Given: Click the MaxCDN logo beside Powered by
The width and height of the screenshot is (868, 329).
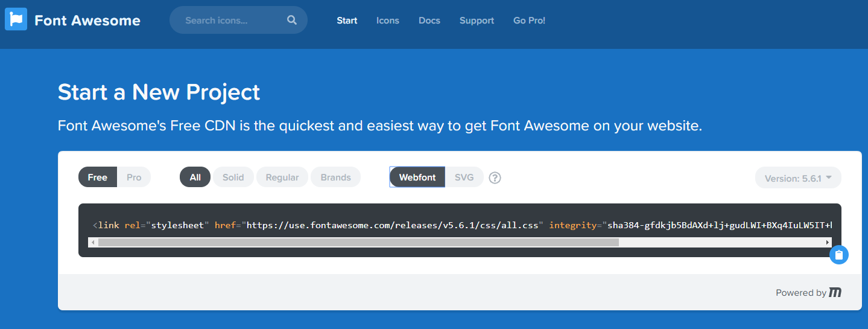Looking at the screenshot, I should 835,292.
